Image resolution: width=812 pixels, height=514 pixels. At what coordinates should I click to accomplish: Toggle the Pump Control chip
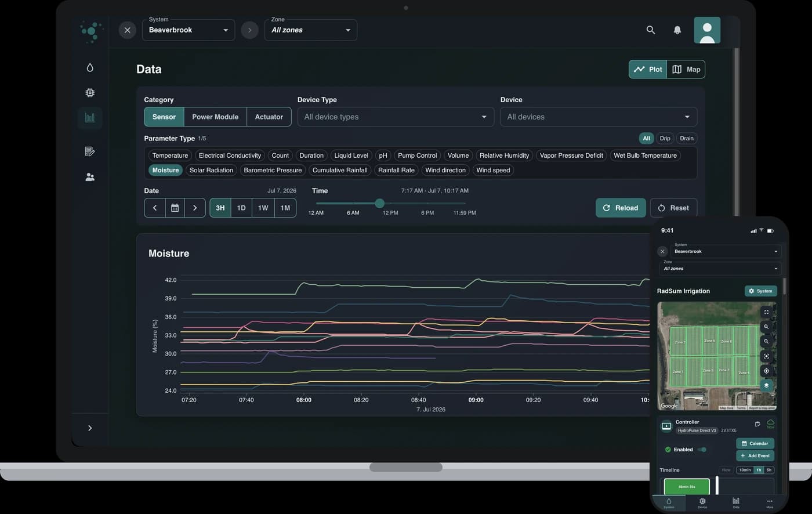coord(418,155)
